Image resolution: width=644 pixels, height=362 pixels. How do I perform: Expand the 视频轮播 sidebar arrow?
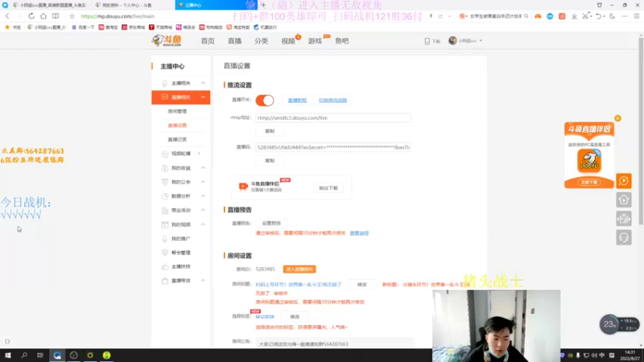click(199, 154)
